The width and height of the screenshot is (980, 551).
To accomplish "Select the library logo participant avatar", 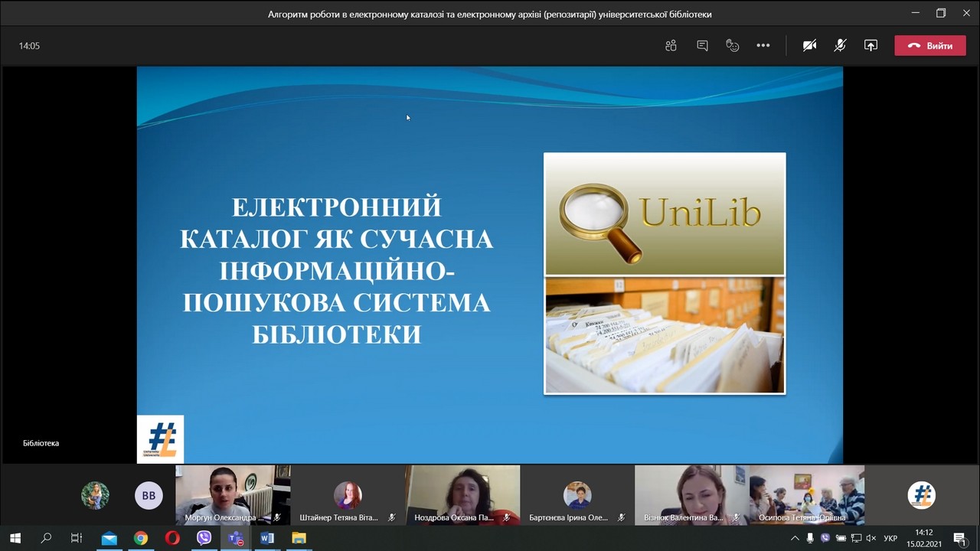I will tap(922, 495).
